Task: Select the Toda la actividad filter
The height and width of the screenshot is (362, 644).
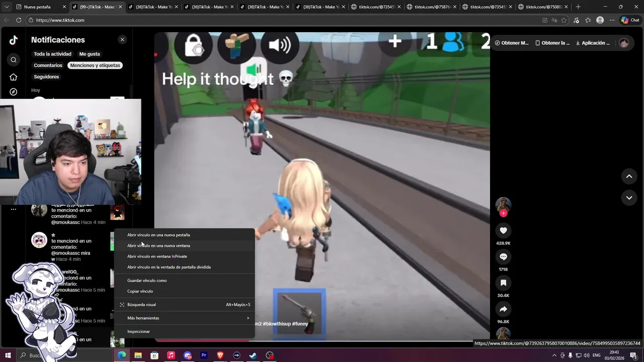Action: (52, 54)
